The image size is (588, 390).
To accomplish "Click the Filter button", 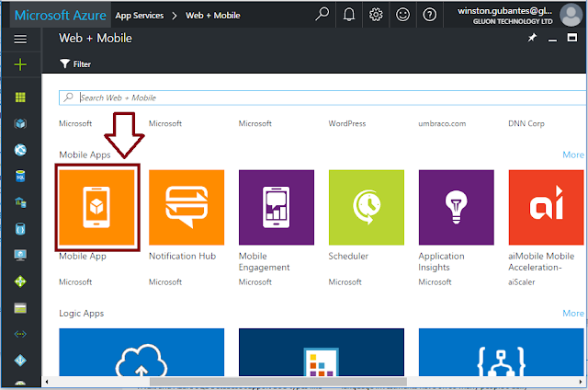I will [x=75, y=64].
